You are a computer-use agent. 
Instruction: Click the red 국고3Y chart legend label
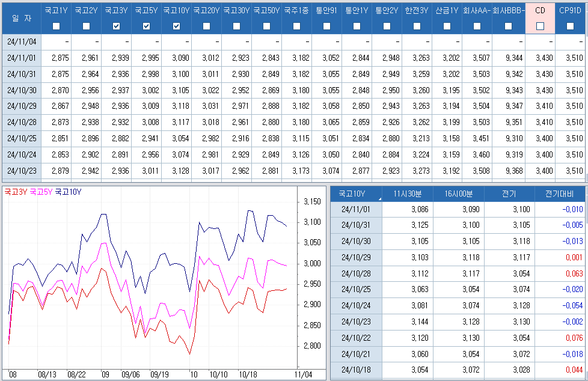(x=16, y=192)
